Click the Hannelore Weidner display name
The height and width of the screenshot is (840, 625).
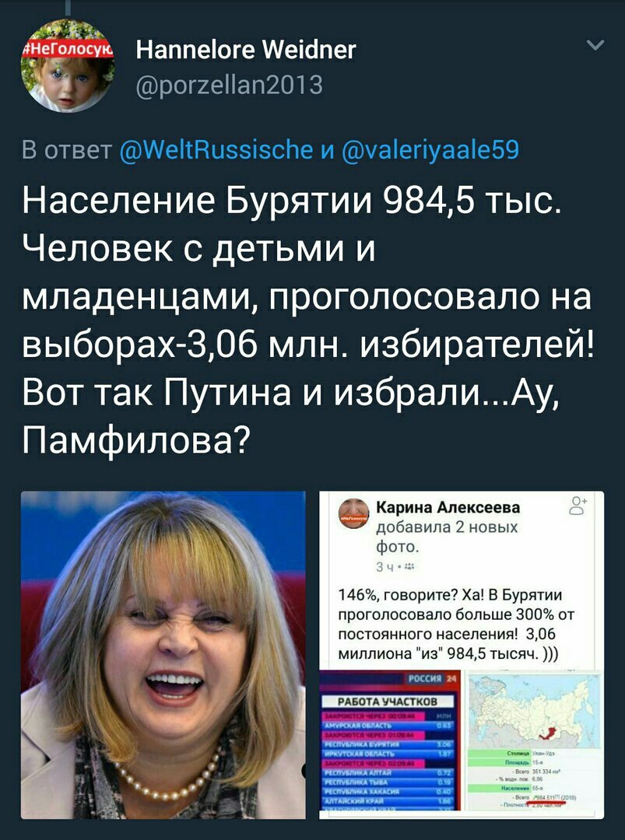pyautogui.click(x=246, y=51)
